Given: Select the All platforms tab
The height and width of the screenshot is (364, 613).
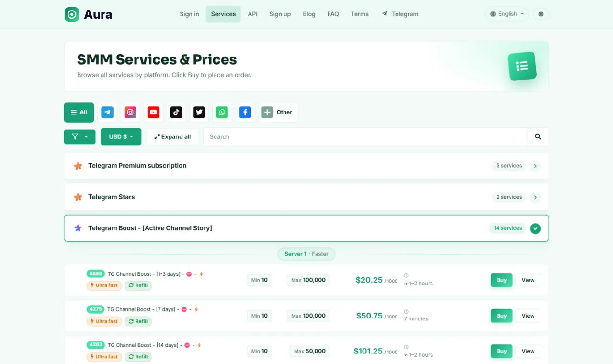Looking at the screenshot, I should click(x=79, y=113).
